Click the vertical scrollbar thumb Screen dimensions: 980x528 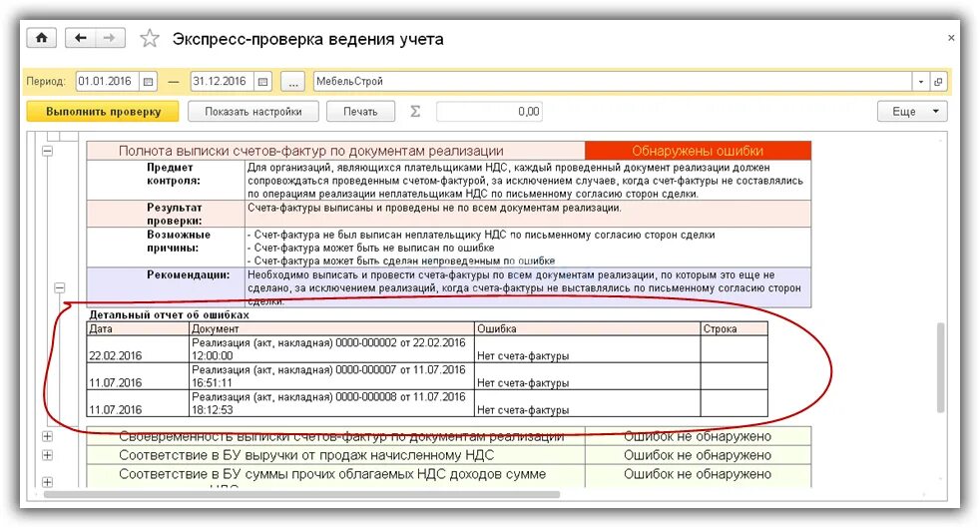tap(940, 367)
